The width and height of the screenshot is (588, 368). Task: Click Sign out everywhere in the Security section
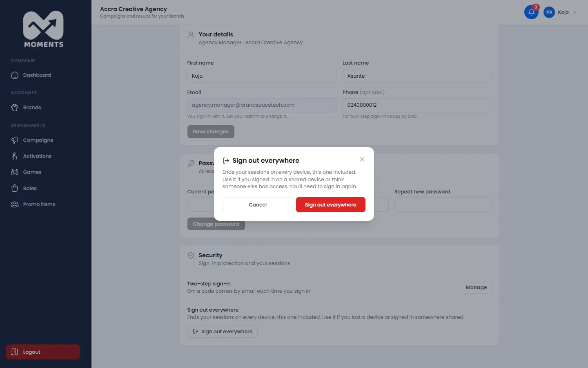pos(223,332)
